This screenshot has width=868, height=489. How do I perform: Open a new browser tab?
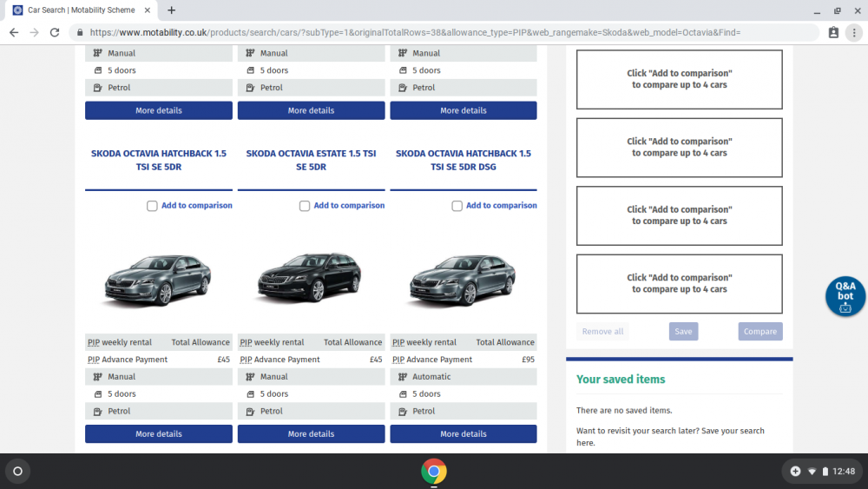point(172,10)
